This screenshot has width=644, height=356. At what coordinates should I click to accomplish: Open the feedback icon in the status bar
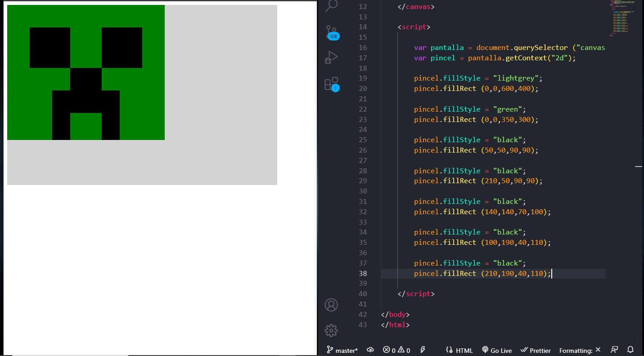coord(614,350)
